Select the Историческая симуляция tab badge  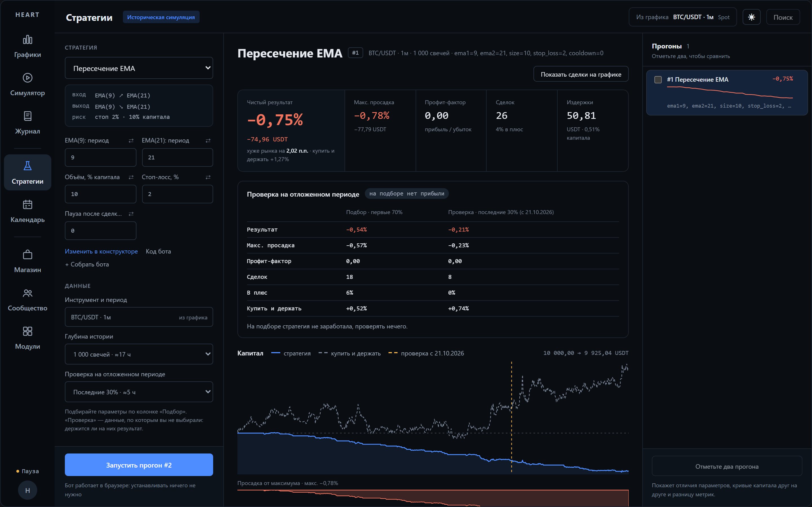click(161, 17)
